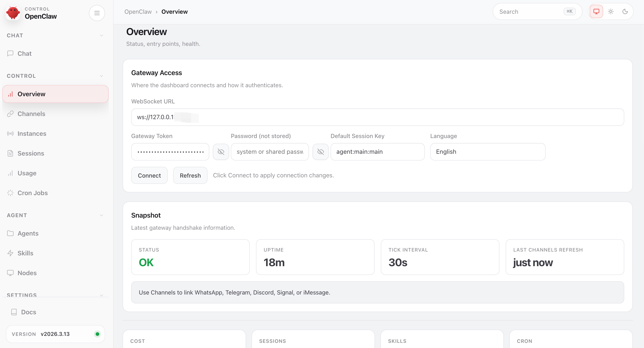Click the Agents folder icon
This screenshot has width=644, height=348.
(x=10, y=233)
